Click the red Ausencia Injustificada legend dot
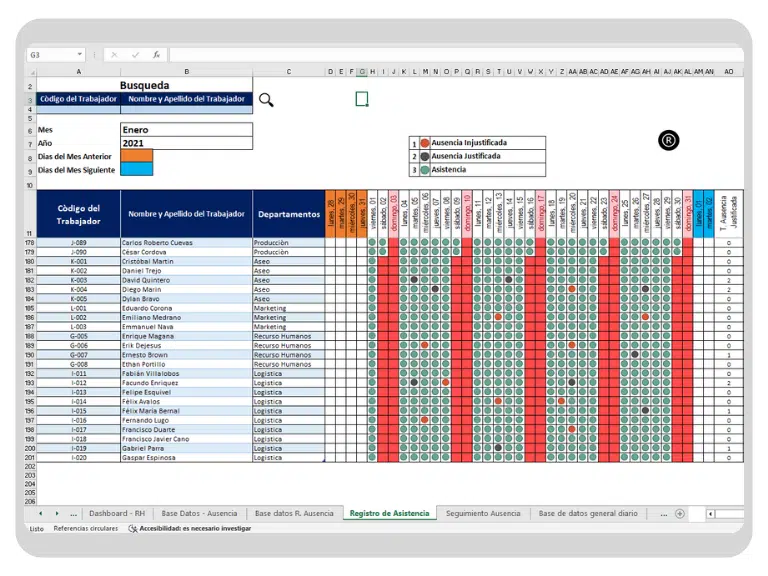 click(x=425, y=143)
